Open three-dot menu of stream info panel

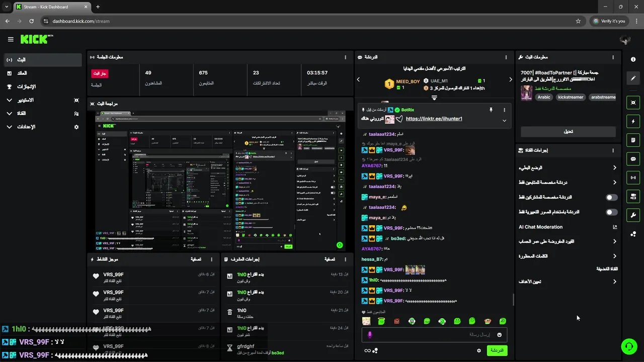click(613, 57)
